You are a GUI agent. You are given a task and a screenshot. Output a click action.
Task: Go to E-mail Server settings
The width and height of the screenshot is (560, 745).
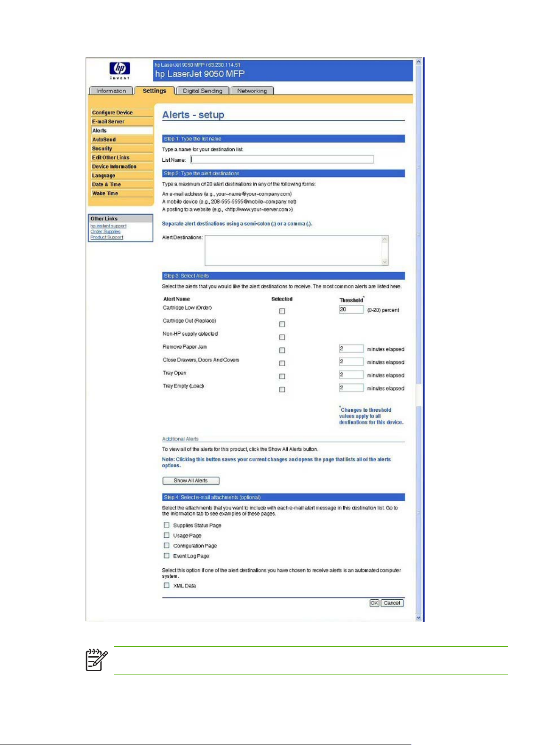click(122, 122)
